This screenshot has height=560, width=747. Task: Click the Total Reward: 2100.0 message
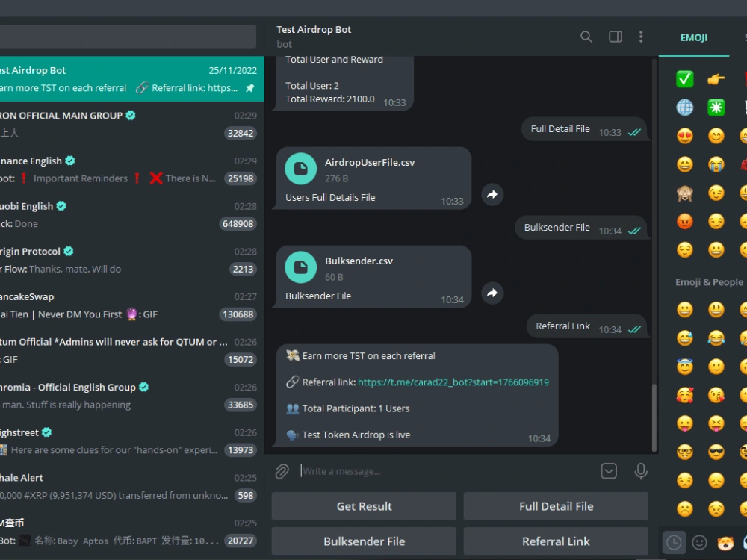tap(329, 99)
